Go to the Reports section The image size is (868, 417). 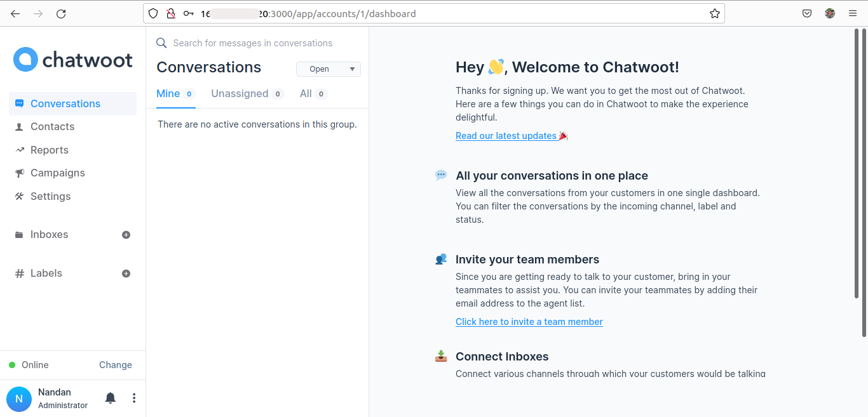(x=50, y=150)
